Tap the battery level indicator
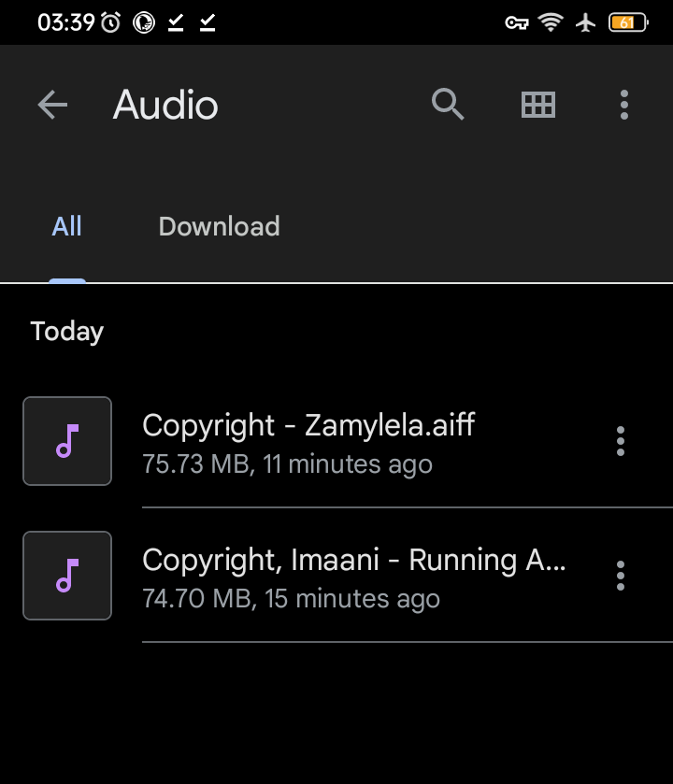The width and height of the screenshot is (673, 784). 627,22
